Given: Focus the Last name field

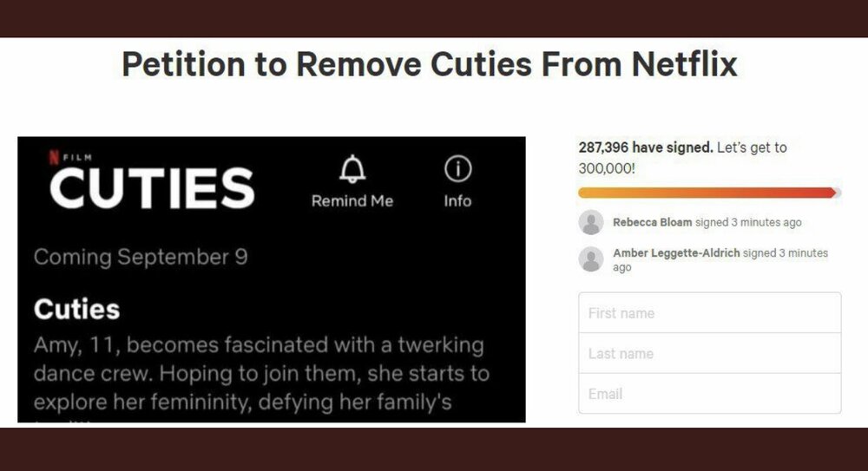Looking at the screenshot, I should 710,353.
